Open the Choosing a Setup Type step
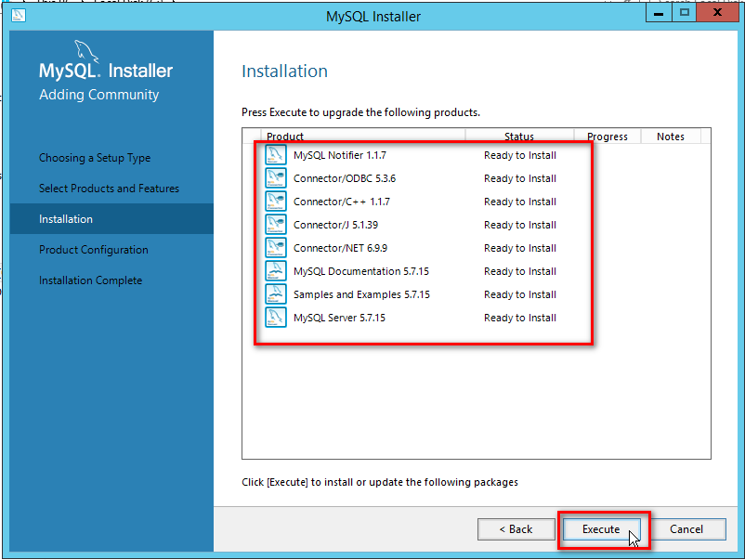 coord(95,158)
